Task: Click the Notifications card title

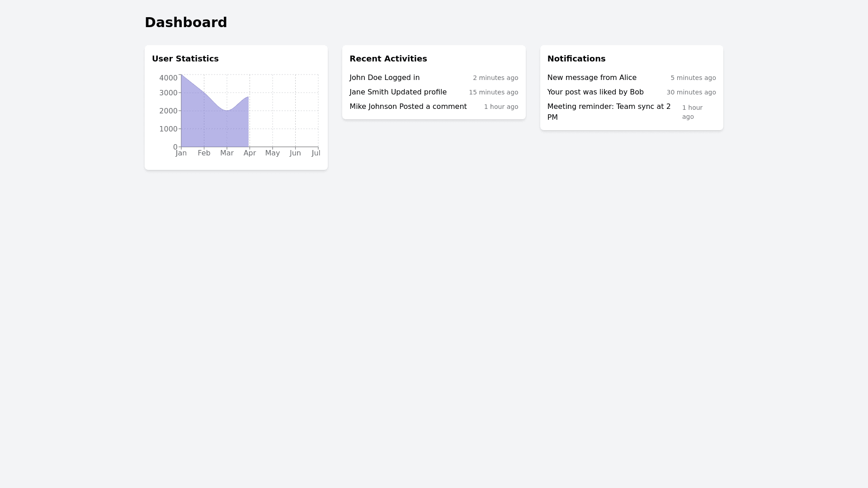Action: point(576,59)
